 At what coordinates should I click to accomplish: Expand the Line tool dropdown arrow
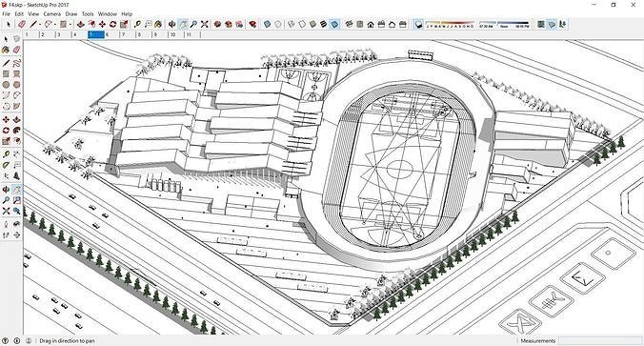coord(40,25)
